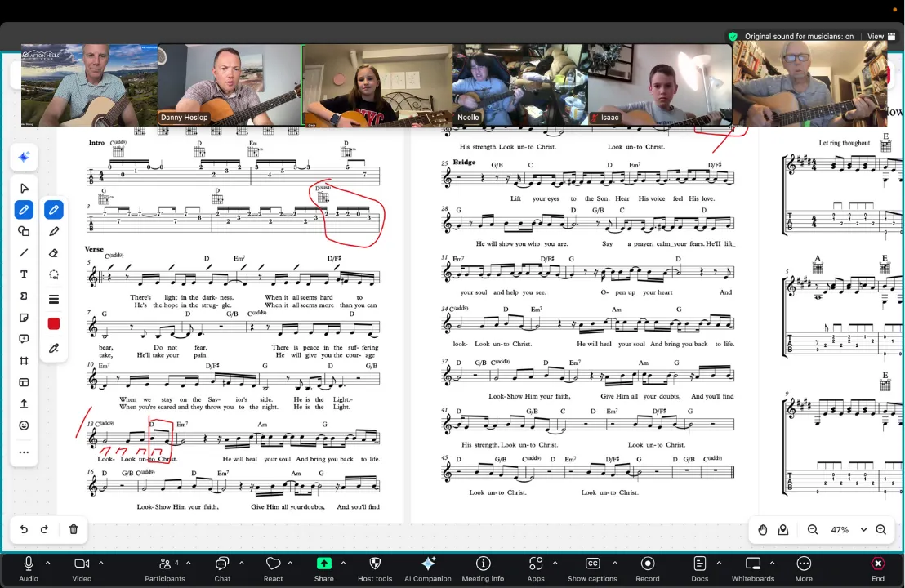Viewport: 905px width, 588px height.
Task: Pick the Line tool
Action: (x=24, y=252)
